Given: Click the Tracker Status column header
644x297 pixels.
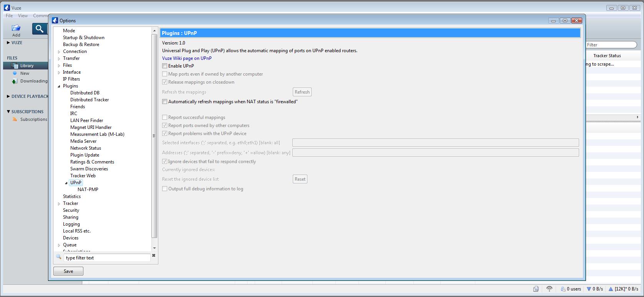Looking at the screenshot, I should pyautogui.click(x=607, y=56).
